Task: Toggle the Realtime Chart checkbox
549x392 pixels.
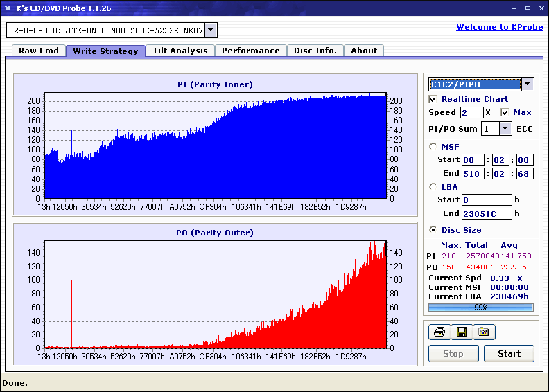Action: (x=433, y=99)
